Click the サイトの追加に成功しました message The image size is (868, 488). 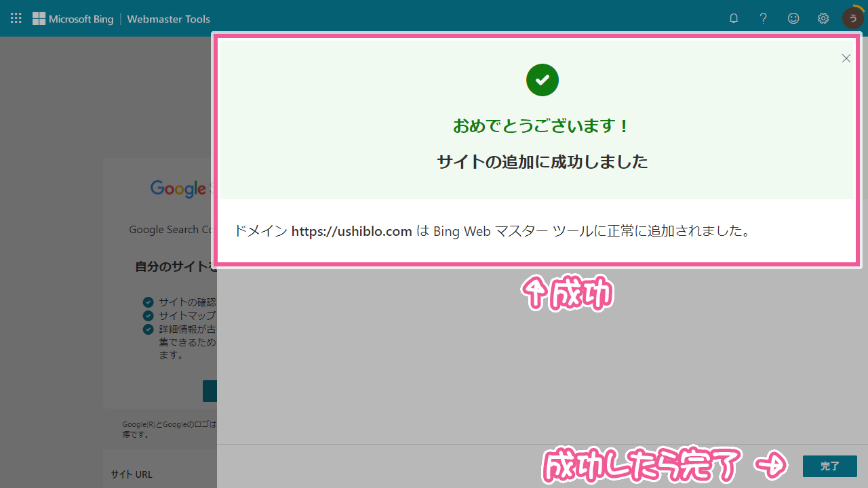(x=542, y=162)
